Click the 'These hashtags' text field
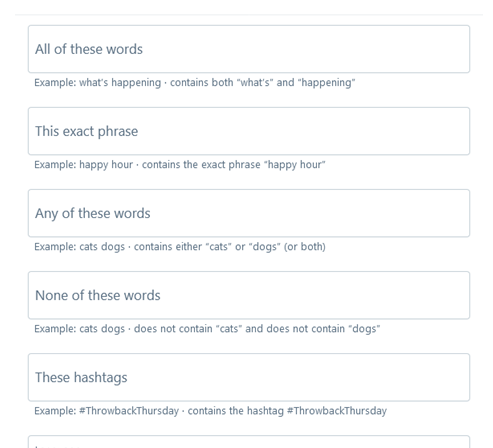 (249, 377)
